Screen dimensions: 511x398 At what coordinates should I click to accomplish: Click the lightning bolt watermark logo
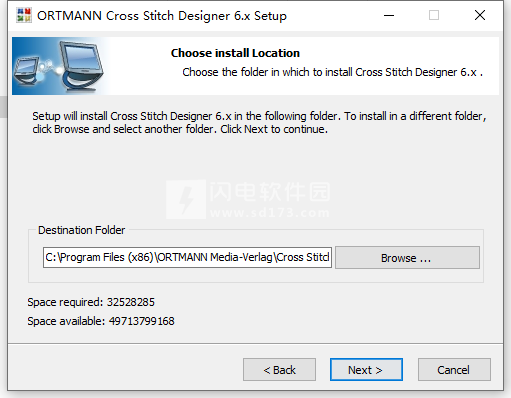point(186,199)
